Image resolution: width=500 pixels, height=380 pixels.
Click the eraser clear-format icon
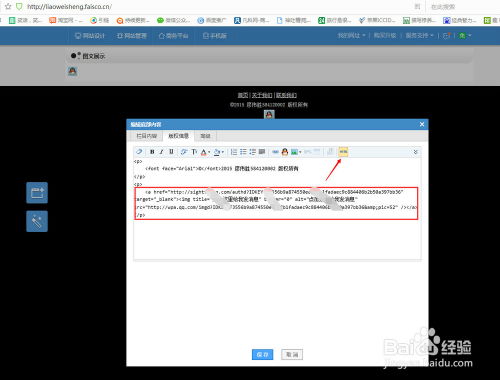click(139, 152)
